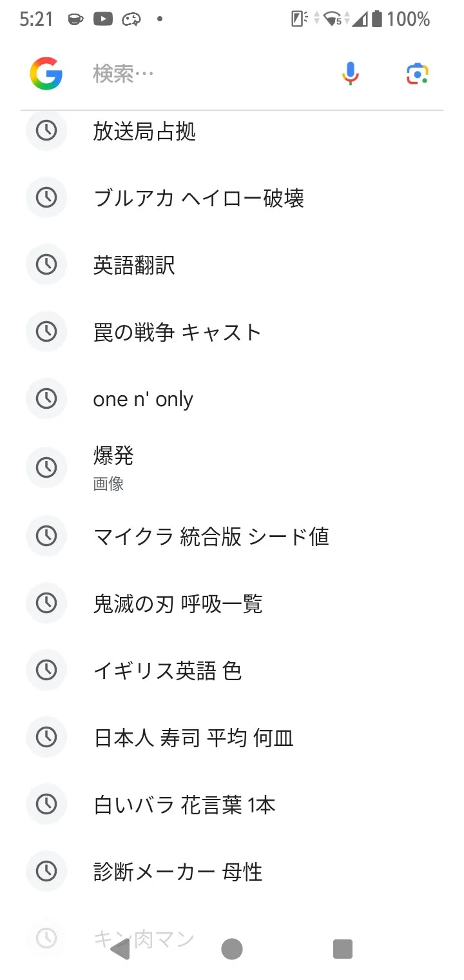This screenshot has width=464, height=980.
Task: Tap the 白いバラ 花言葉 1本 suggestion
Action: [x=185, y=805]
